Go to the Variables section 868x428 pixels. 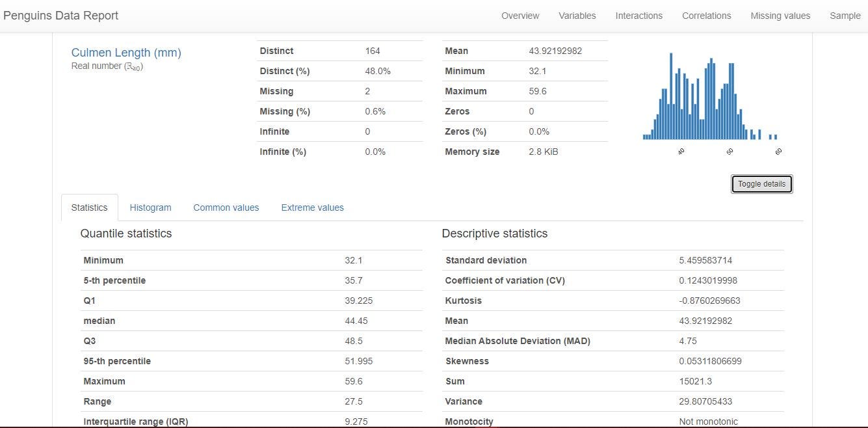click(577, 15)
